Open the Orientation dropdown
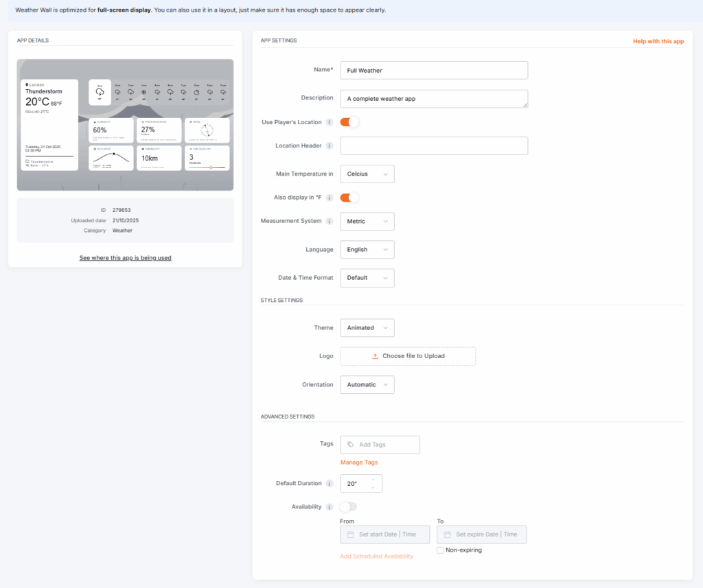 click(367, 385)
